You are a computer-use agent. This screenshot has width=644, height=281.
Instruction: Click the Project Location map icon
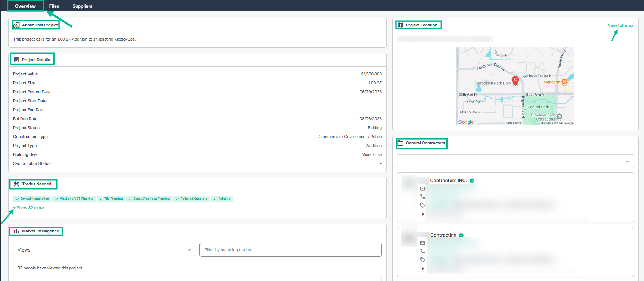click(x=400, y=25)
